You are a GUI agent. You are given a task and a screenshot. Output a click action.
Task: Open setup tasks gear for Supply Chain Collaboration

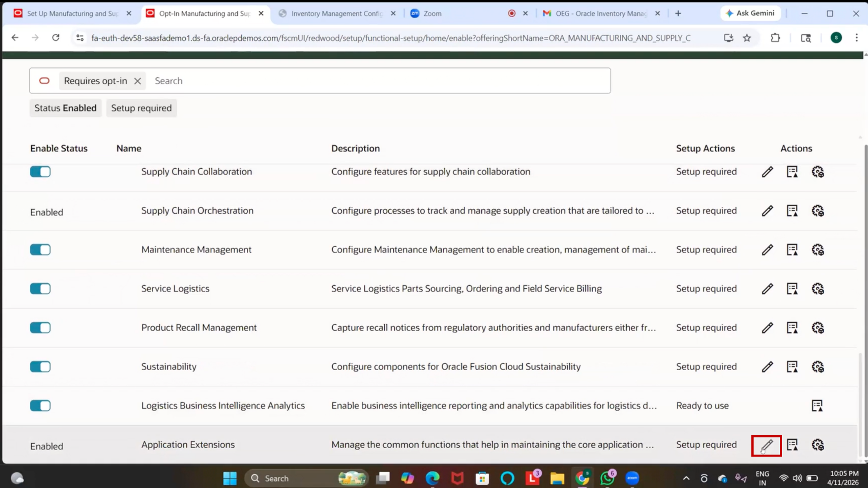coord(818,172)
